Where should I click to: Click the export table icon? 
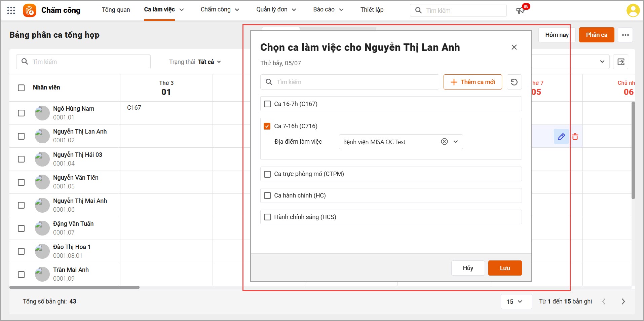click(620, 62)
